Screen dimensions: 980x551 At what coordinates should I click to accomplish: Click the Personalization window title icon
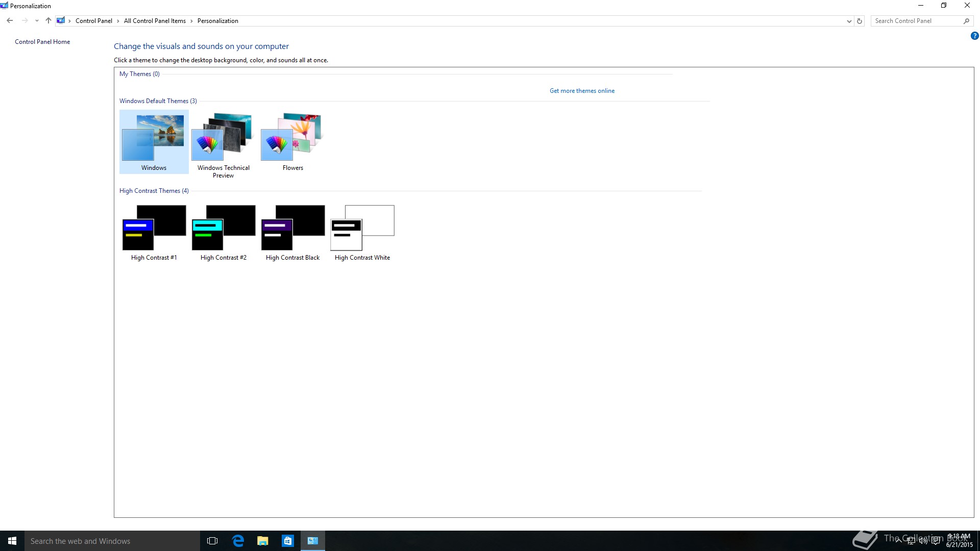4,6
